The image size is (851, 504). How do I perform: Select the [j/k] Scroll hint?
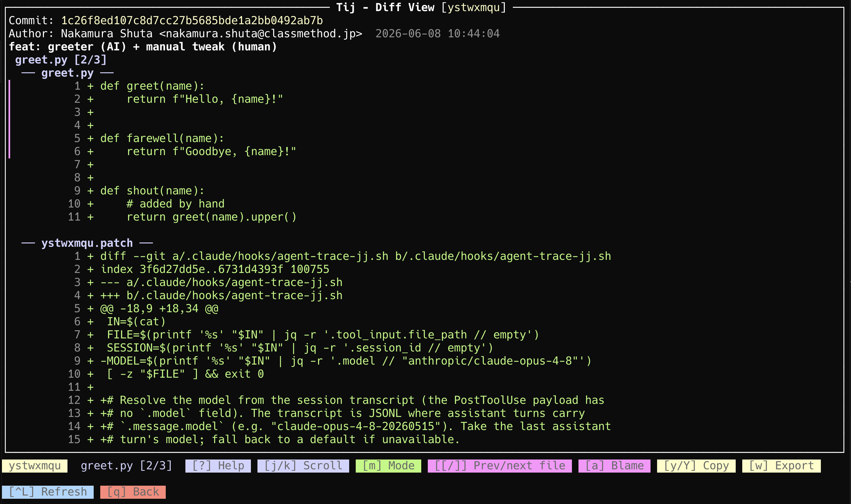click(303, 466)
